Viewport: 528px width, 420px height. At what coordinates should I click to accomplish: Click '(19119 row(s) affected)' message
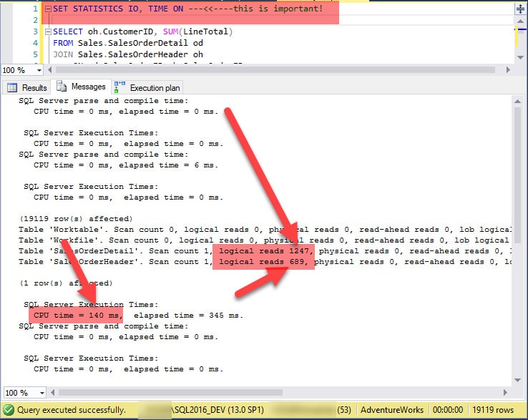(76, 219)
